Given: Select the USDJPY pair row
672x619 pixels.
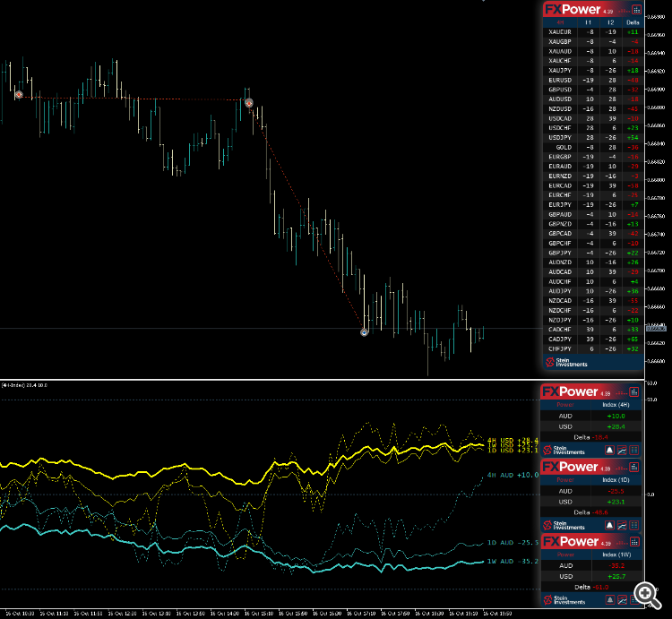Looking at the screenshot, I should coord(593,138).
